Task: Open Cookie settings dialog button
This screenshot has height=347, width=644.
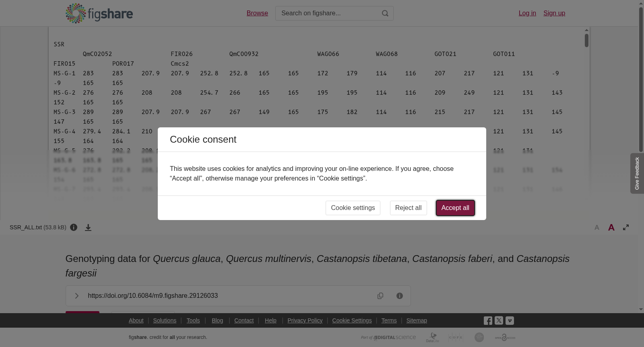Action: (x=353, y=208)
